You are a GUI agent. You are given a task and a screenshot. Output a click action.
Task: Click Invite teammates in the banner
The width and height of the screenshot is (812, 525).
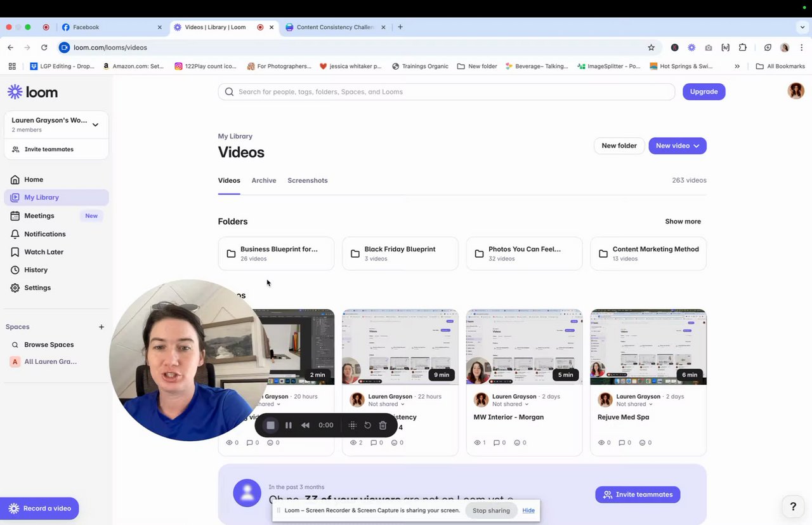coord(638,495)
